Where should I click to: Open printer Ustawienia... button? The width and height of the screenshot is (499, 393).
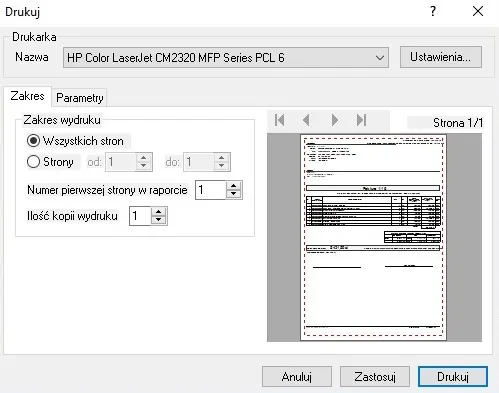coord(441,57)
